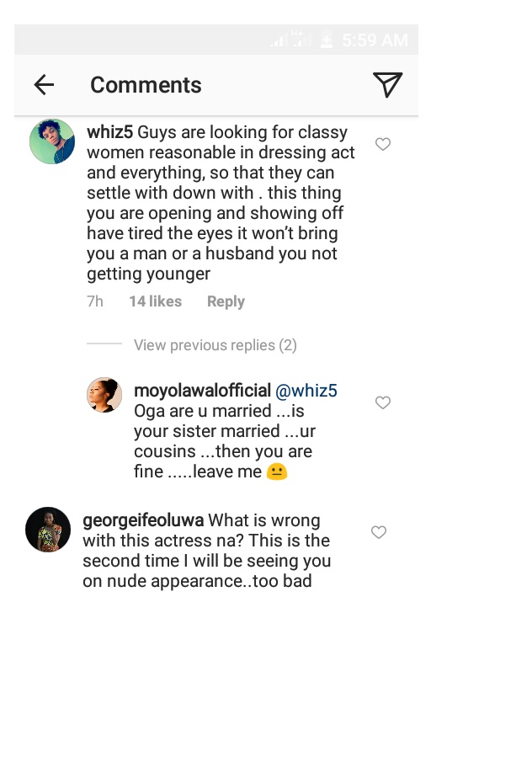Tap the Comments header title
The height and width of the screenshot is (778, 532).
146,85
